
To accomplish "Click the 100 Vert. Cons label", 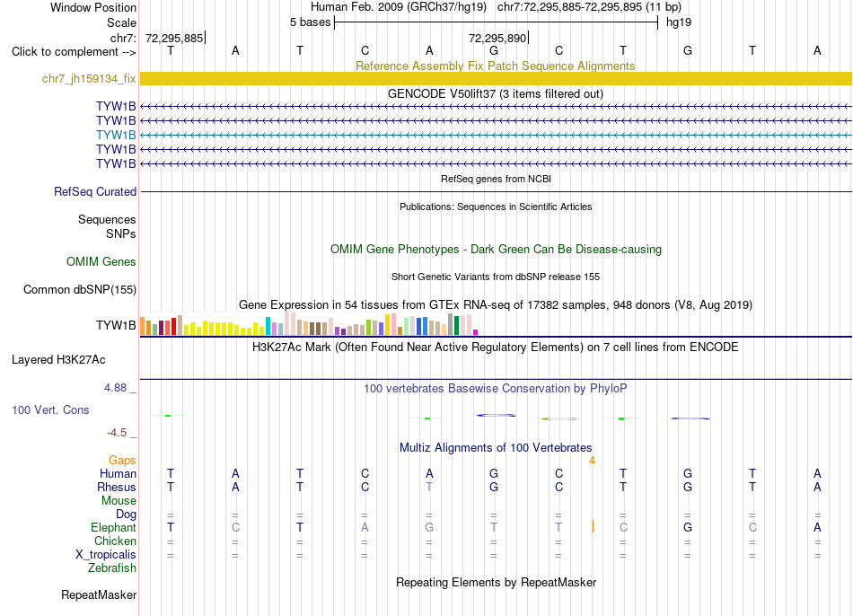I will tap(50, 409).
